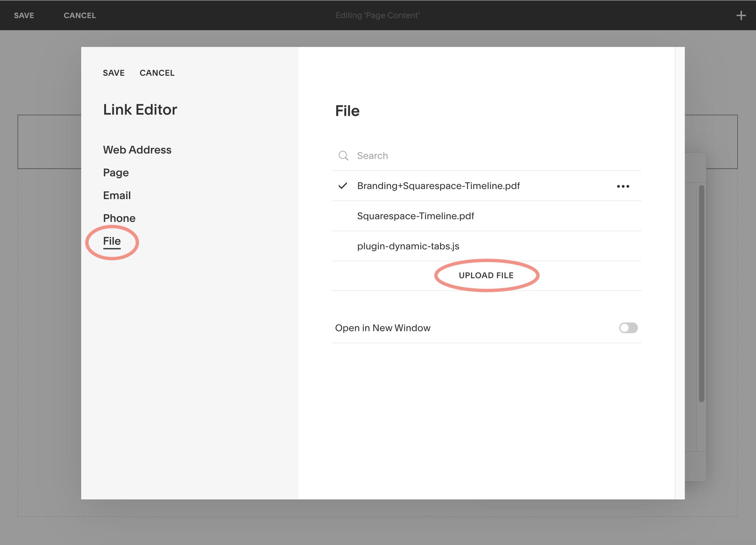Select plugin-dynamic-tabs.js file
The image size is (756, 545).
[408, 246]
